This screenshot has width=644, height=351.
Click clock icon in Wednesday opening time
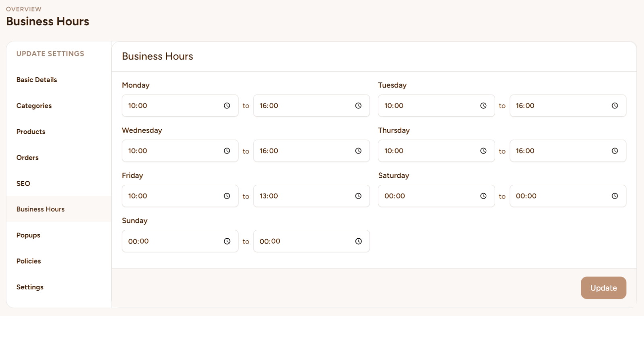coord(227,151)
